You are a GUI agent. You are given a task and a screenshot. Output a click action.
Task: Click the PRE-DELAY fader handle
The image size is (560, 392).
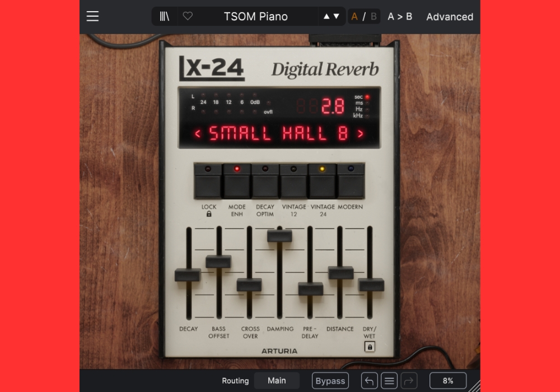311,289
